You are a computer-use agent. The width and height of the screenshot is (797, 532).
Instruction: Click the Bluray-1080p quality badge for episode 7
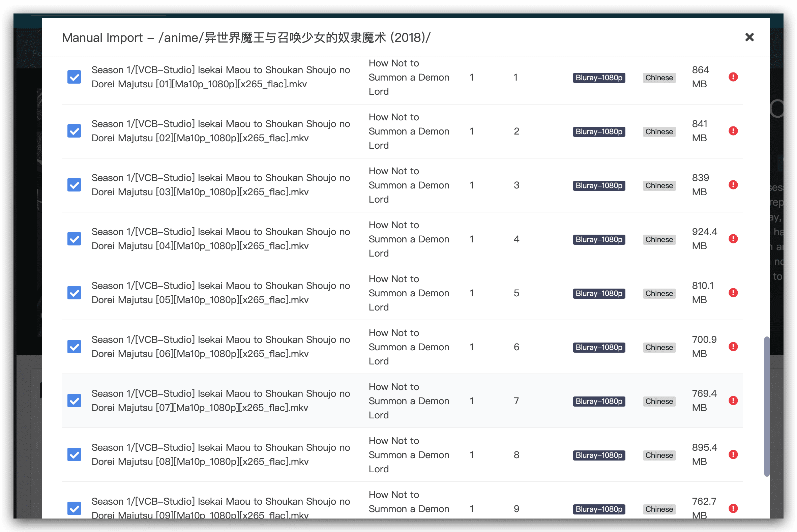(x=599, y=402)
